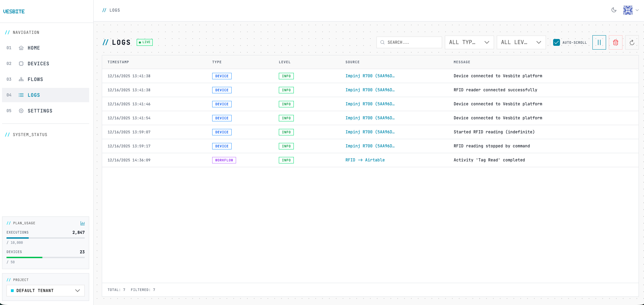644x305 pixels.
Task: Open plan usage chart icon
Action: 83,223
